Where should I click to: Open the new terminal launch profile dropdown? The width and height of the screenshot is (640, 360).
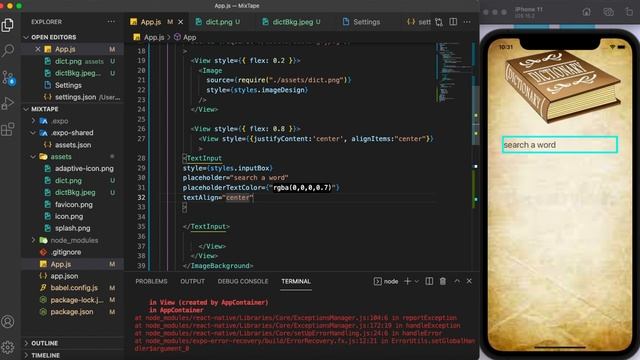(x=416, y=281)
